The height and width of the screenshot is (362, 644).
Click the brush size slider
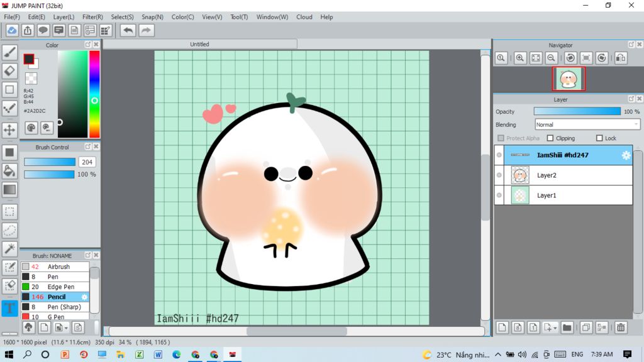49,162
